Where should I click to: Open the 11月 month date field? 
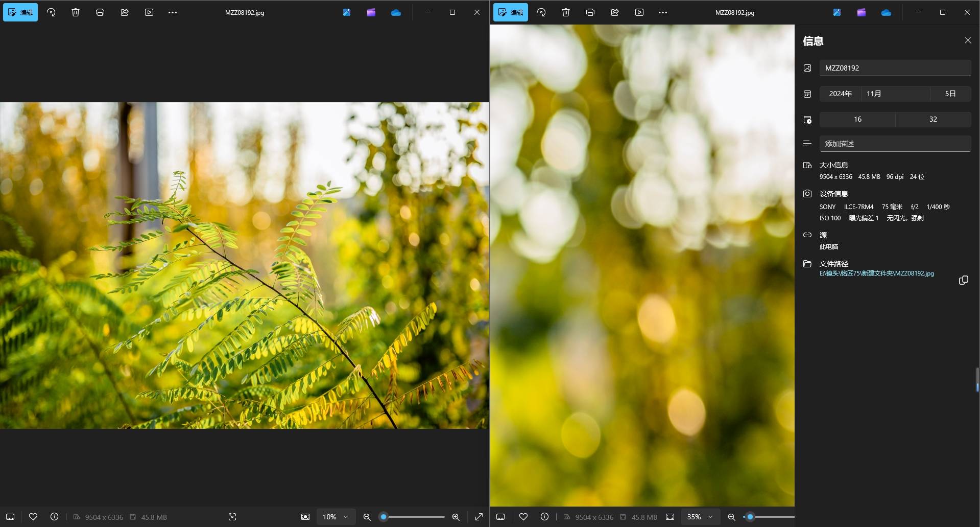click(895, 94)
